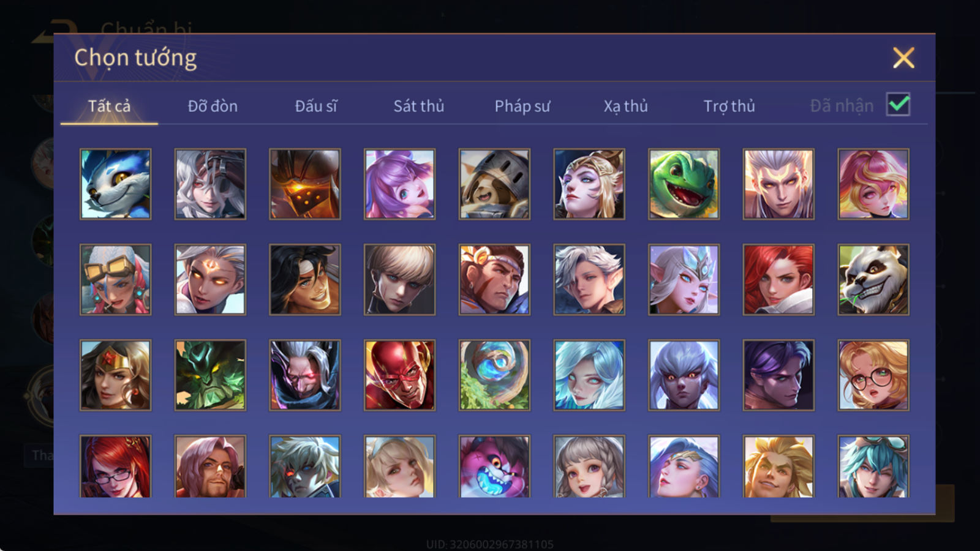Select the green tree monster hero
980x551 pixels.
(210, 375)
